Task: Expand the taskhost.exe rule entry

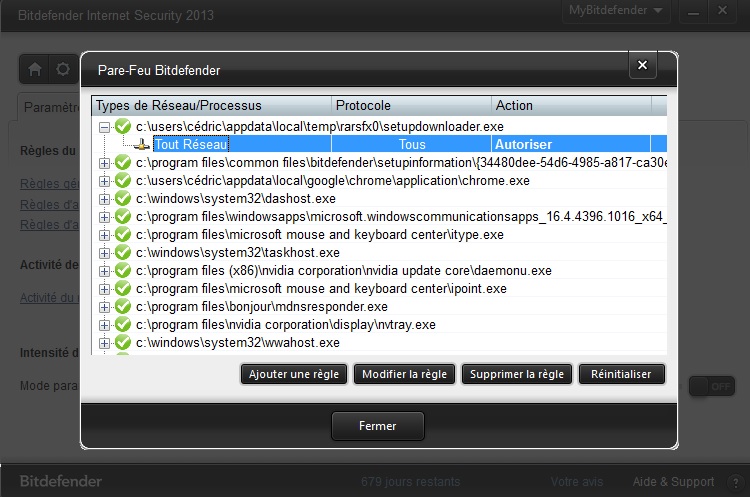Action: click(104, 253)
